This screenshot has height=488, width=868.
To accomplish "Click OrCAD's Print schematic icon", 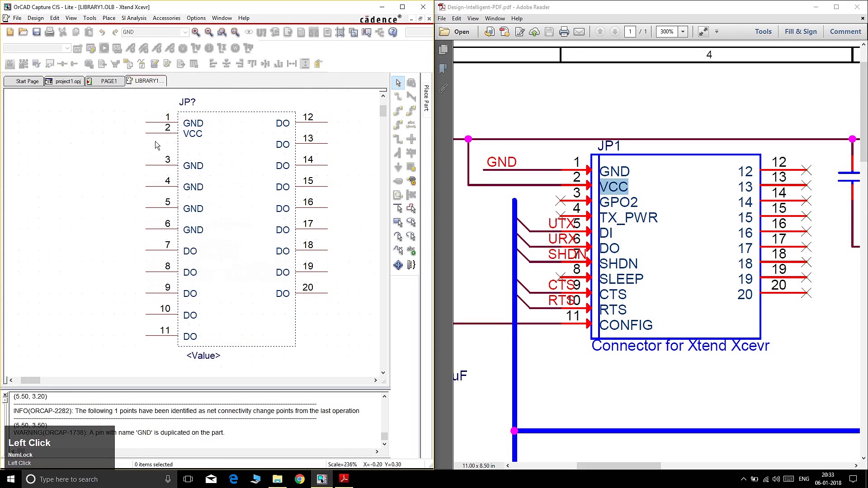I will (50, 32).
